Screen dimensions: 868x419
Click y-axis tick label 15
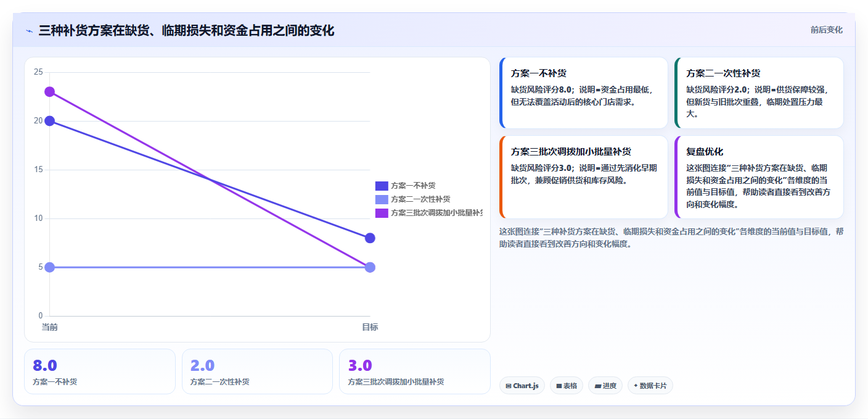click(38, 170)
